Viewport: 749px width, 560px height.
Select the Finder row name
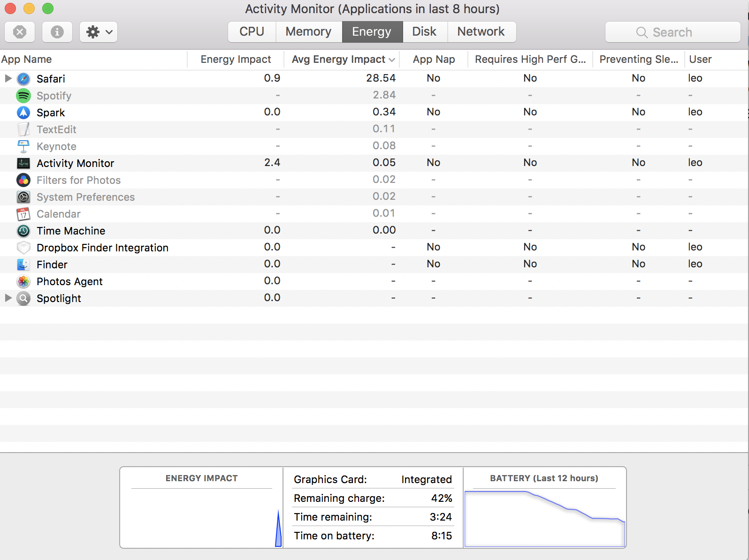pos(52,265)
